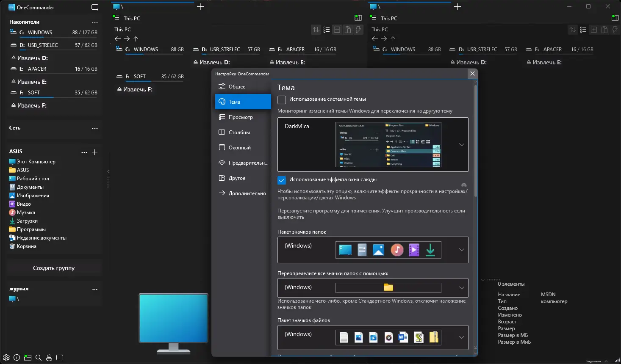Click the robot icon in the bottom toolbar

click(x=49, y=358)
